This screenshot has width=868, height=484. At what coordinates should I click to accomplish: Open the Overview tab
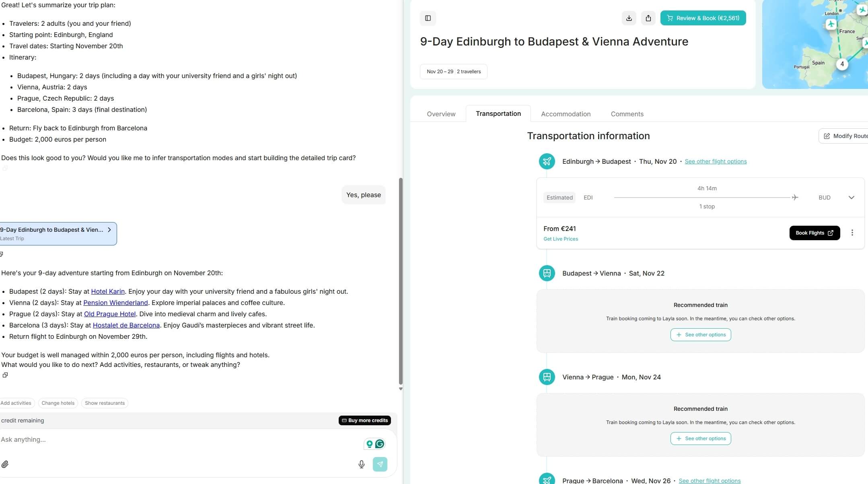441,114
